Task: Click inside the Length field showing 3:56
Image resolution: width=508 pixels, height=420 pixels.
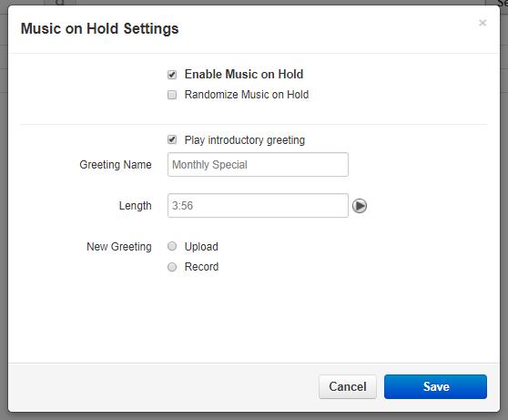Action: 258,206
